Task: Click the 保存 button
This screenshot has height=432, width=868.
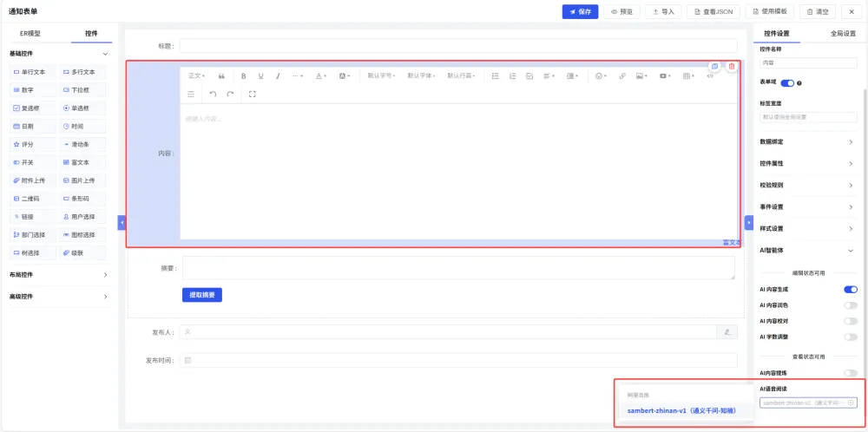Action: [x=580, y=11]
